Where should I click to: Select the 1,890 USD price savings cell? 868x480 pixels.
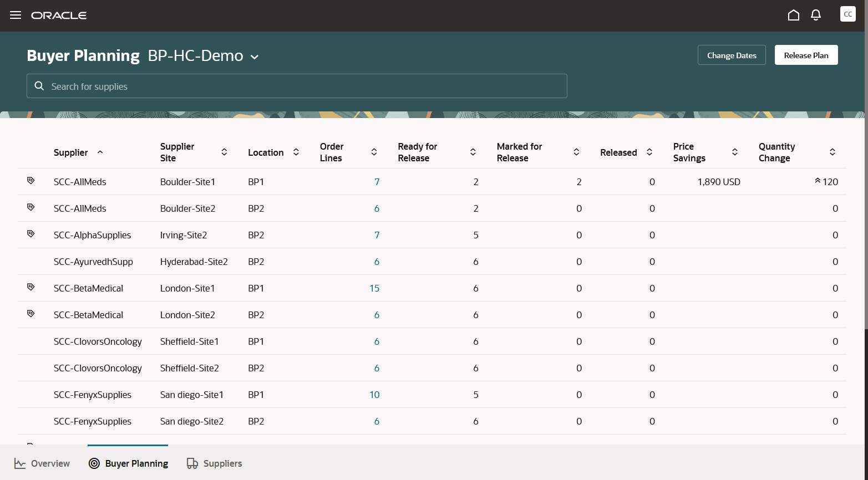pos(719,182)
